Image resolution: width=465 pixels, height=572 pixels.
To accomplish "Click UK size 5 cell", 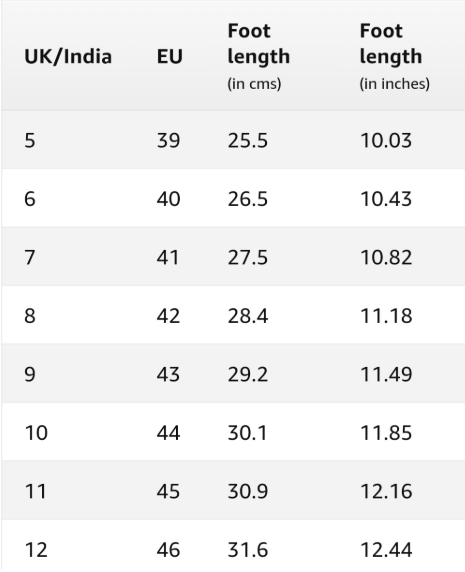I will (x=30, y=140).
